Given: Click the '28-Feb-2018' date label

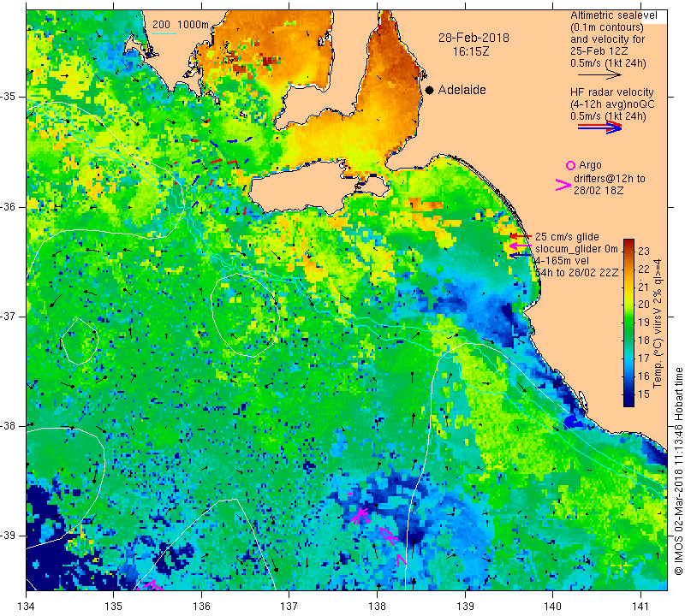Looking at the screenshot, I should click(474, 38).
